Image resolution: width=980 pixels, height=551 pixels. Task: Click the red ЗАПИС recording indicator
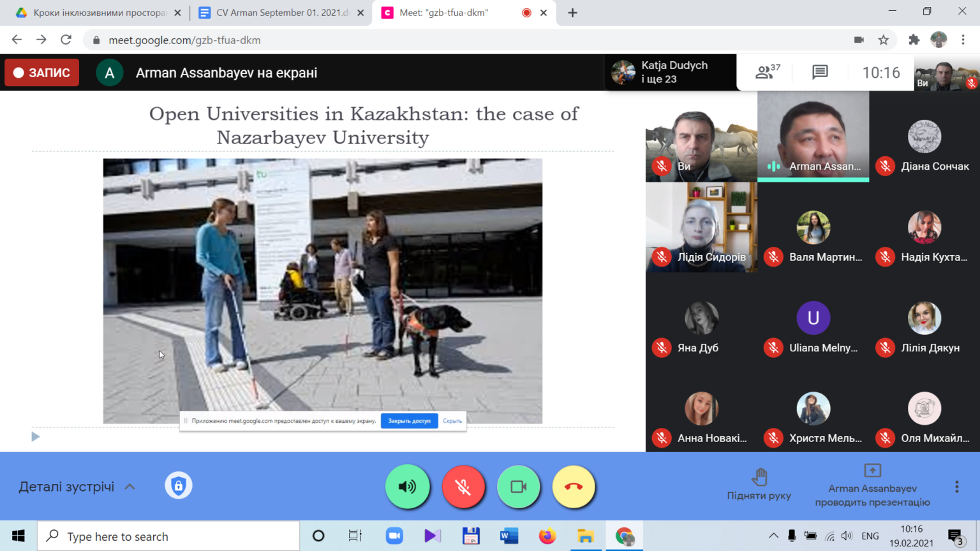42,73
